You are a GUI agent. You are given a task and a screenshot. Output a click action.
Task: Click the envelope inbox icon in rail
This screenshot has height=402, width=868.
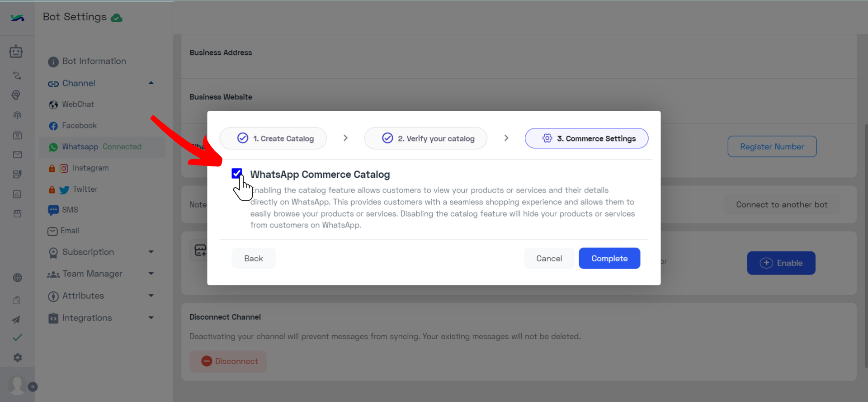tap(17, 155)
